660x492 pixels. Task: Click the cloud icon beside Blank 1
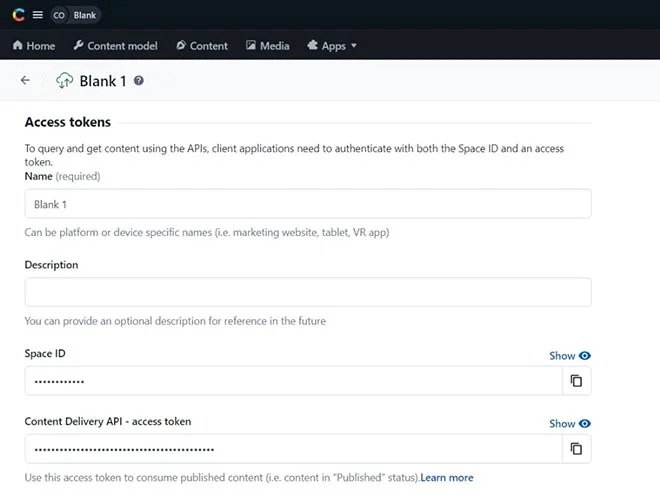[65, 81]
